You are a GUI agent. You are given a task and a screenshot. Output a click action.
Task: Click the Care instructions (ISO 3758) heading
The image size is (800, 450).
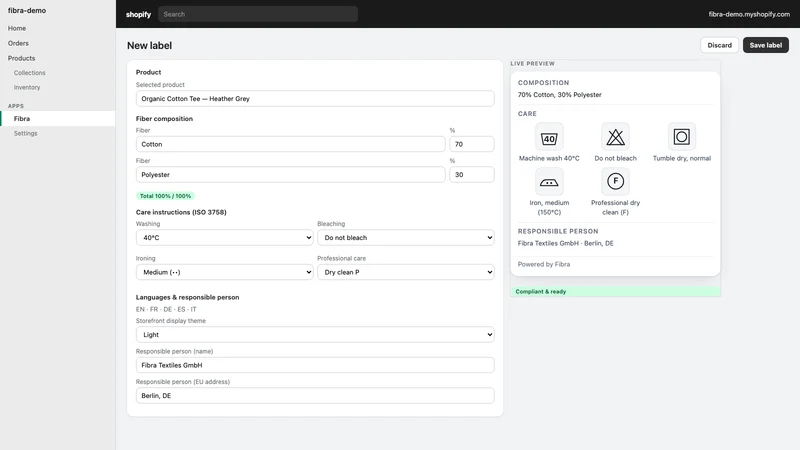[181, 212]
